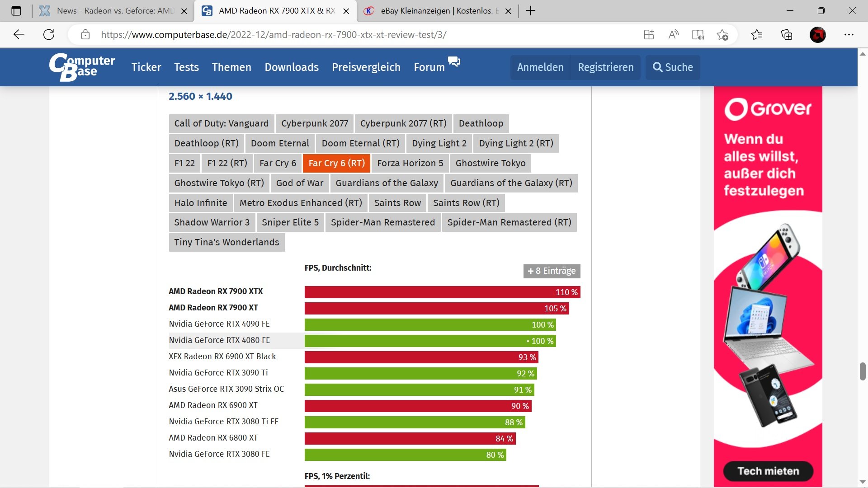Switch to Far Cry 6 benchmark
This screenshot has width=868, height=488.
click(278, 163)
